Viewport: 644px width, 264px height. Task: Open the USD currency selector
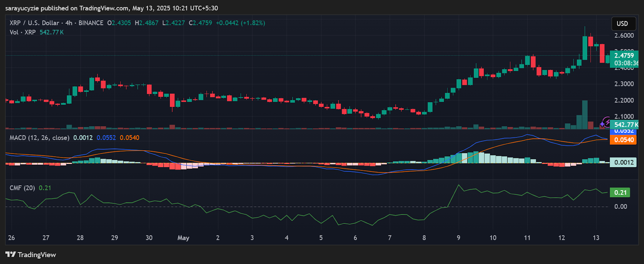623,23
